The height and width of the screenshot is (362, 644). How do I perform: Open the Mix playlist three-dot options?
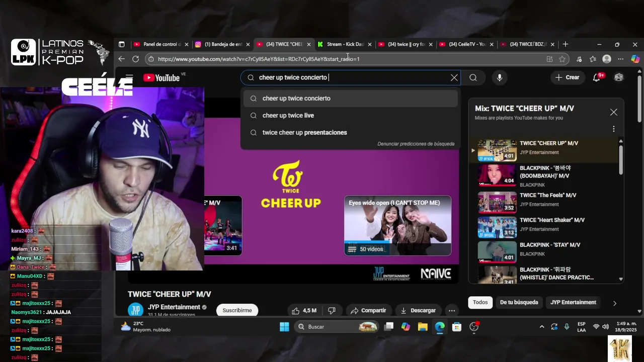(614, 129)
